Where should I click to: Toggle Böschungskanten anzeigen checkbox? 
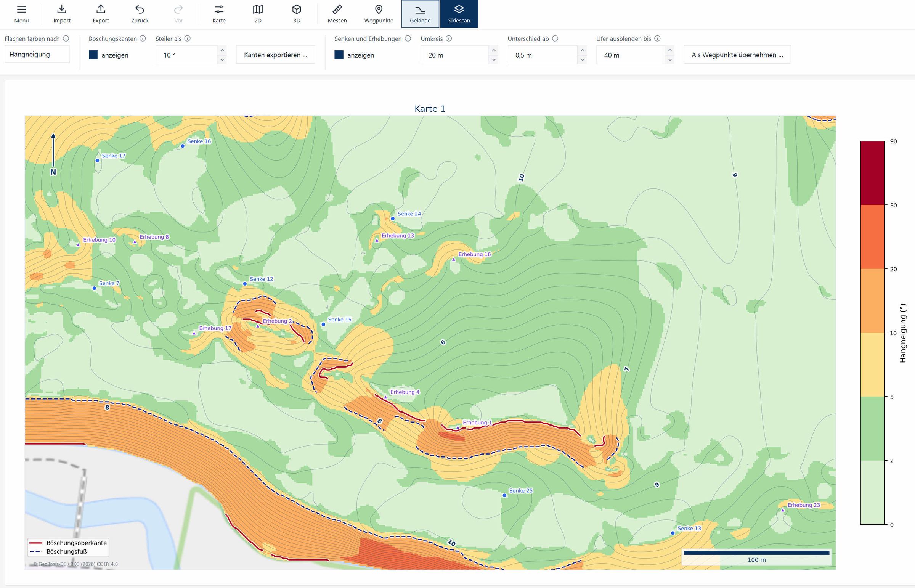[93, 55]
